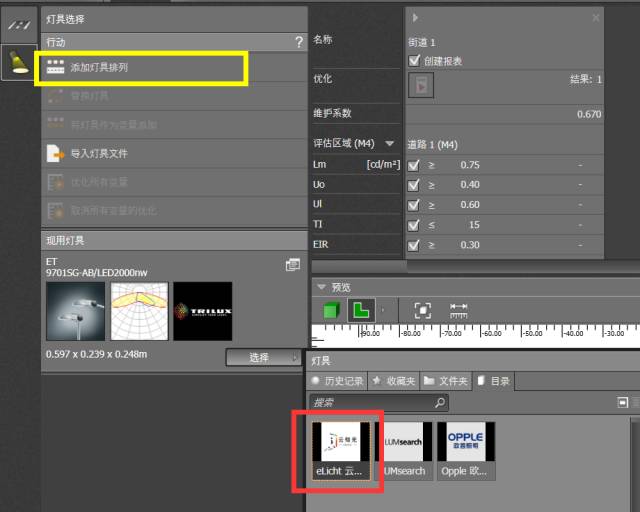Toggle the EIR criterion checkbox

click(413, 245)
